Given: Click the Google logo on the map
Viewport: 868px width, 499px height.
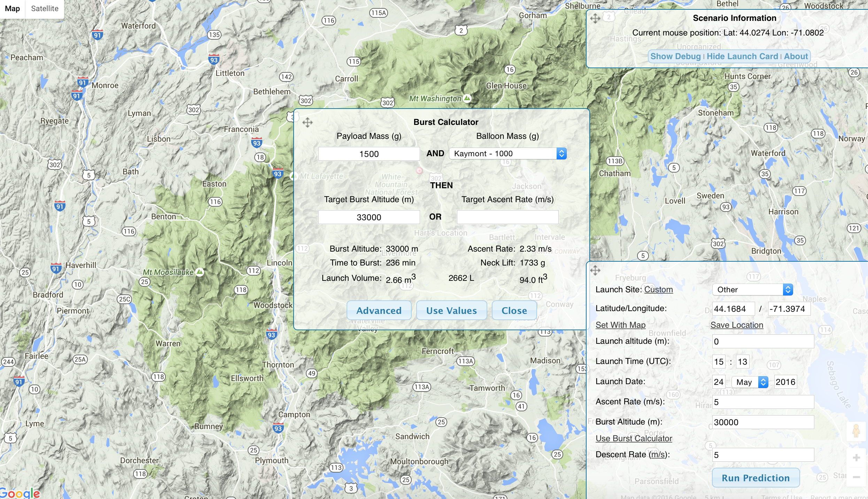Looking at the screenshot, I should click(20, 493).
